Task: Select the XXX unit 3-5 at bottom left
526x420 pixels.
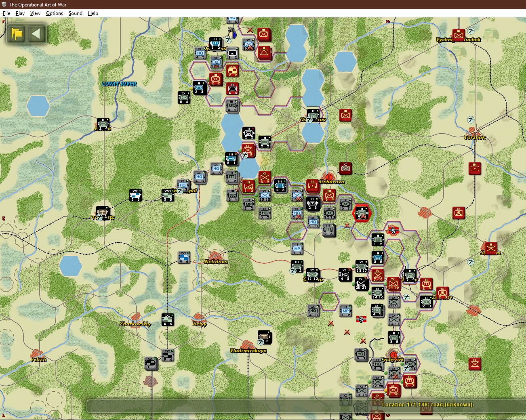Action: [151, 363]
